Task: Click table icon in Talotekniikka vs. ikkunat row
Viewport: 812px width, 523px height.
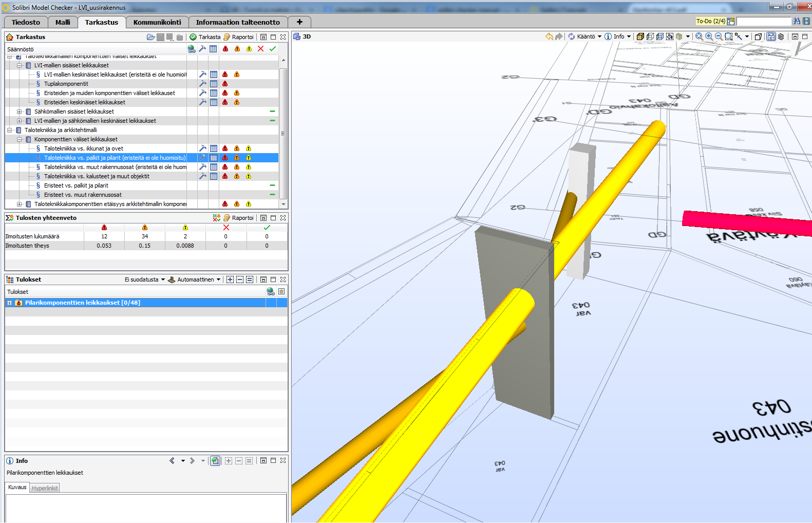Action: [214, 148]
